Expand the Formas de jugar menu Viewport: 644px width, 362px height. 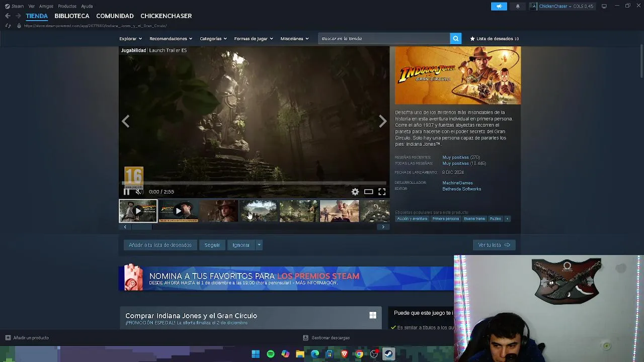(x=253, y=39)
